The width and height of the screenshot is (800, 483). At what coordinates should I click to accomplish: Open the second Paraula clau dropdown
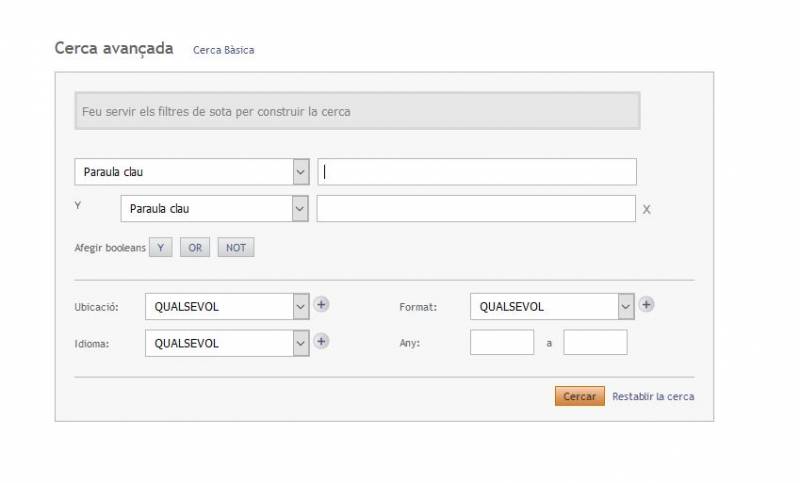[214, 209]
